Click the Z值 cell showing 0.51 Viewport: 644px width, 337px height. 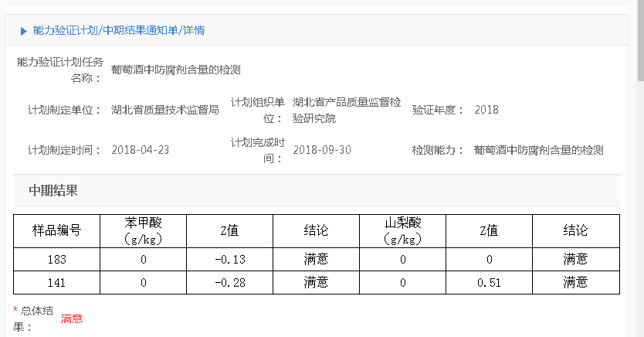coord(489,283)
